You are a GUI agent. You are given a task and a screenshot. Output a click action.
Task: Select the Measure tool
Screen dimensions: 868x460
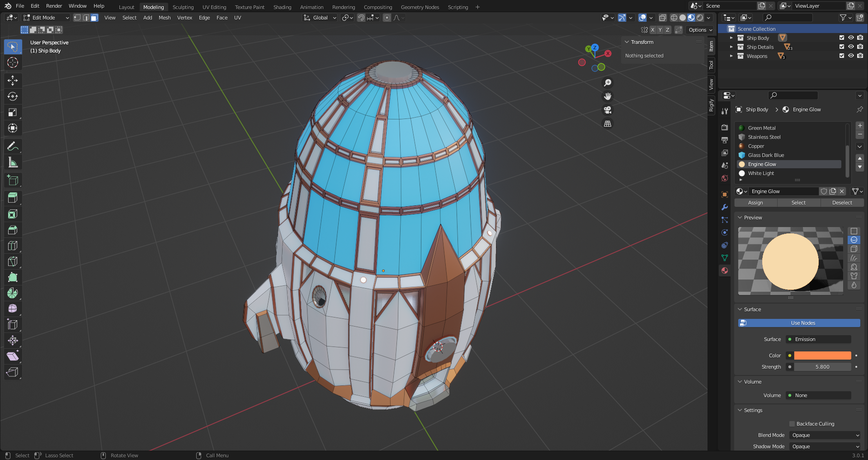pos(13,162)
